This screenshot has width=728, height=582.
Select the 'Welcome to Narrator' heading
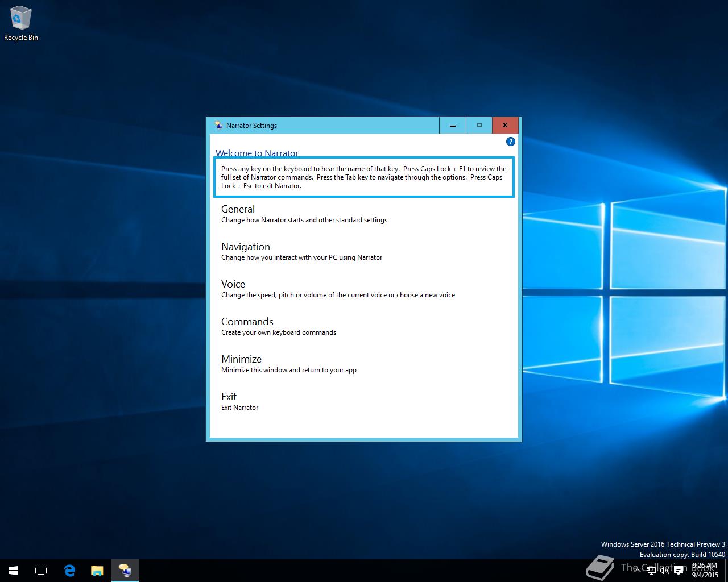257,153
